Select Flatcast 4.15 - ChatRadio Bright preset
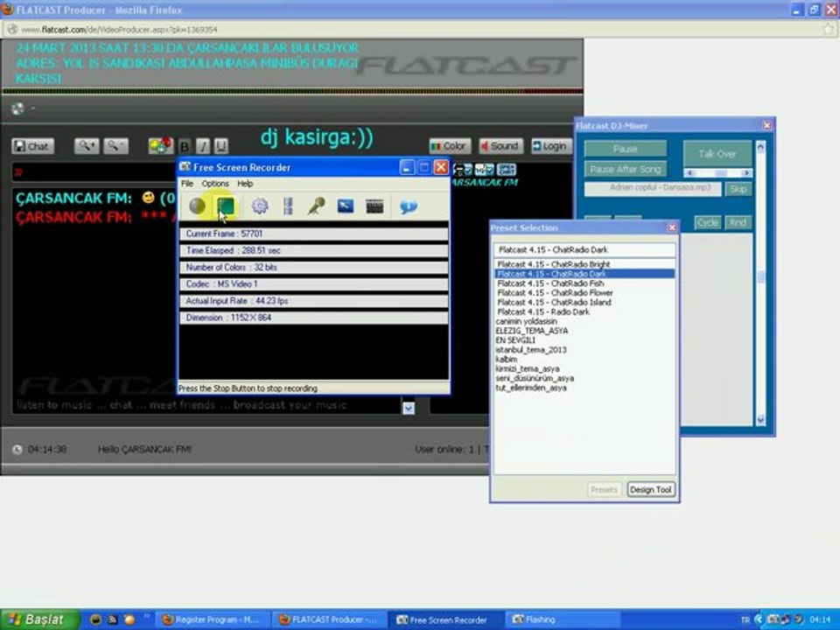This screenshot has height=630, width=840. coord(584,264)
